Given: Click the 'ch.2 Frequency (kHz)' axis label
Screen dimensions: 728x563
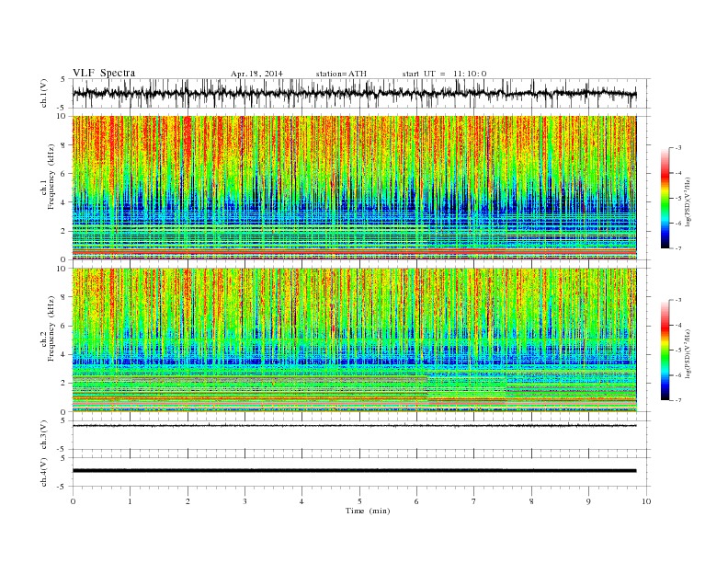Looking at the screenshot, I should 48,329.
